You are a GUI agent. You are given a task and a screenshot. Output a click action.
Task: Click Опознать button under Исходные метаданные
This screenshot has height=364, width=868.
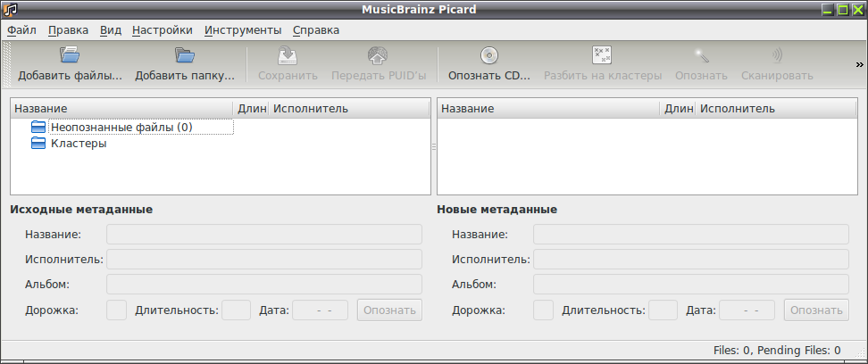click(x=389, y=310)
